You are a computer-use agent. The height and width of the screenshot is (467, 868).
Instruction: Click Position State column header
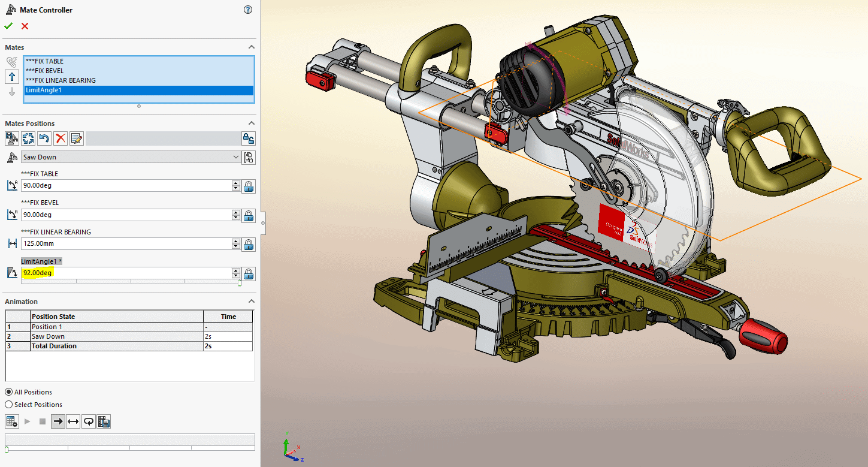point(117,317)
